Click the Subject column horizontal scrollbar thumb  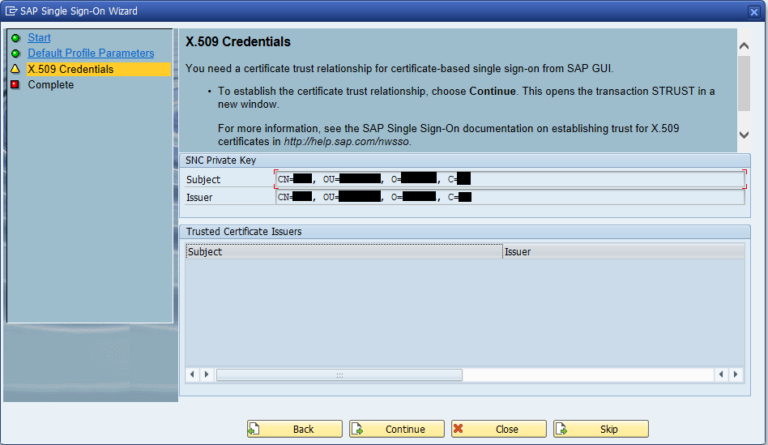(x=339, y=375)
